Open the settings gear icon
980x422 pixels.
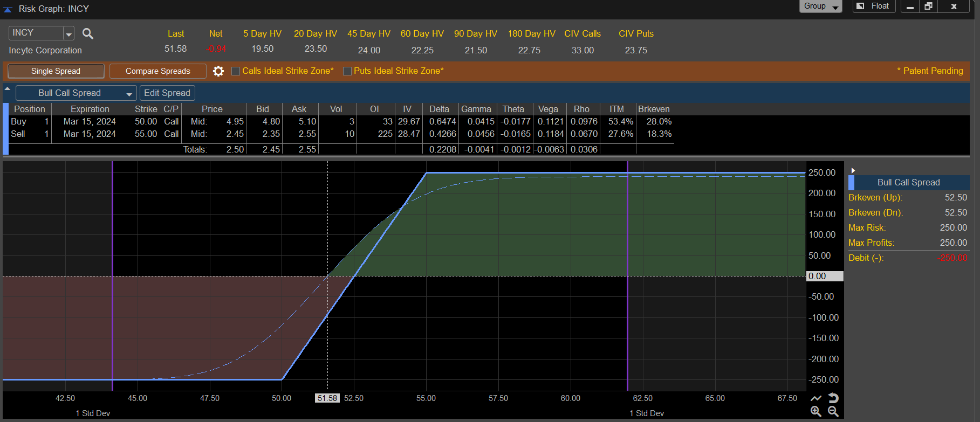pyautogui.click(x=218, y=71)
